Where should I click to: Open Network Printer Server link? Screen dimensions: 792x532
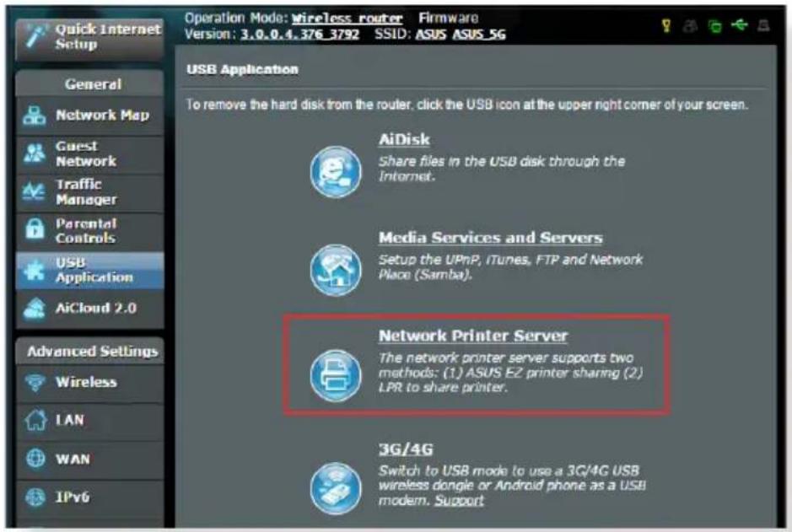pyautogui.click(x=473, y=336)
